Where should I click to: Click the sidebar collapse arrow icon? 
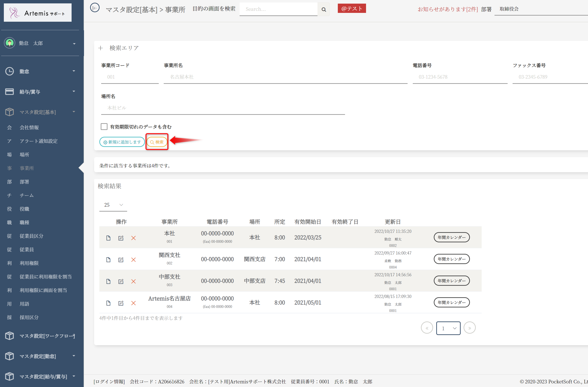[x=95, y=8]
